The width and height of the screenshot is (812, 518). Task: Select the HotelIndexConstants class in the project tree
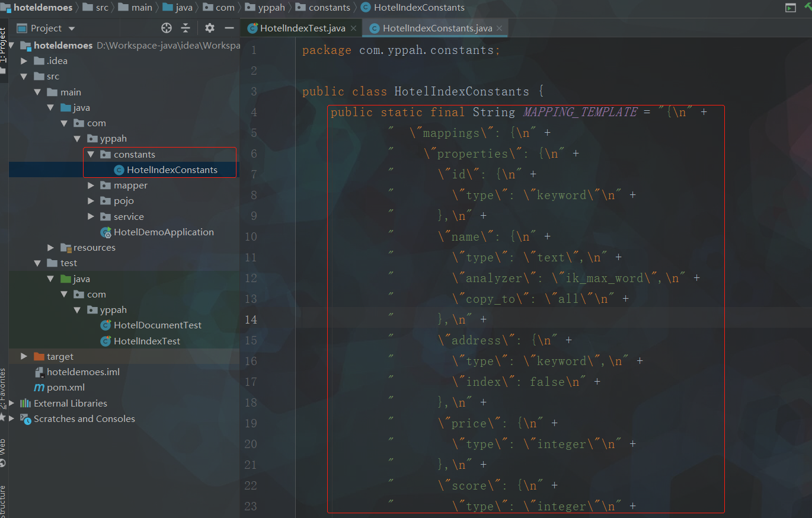coord(172,170)
